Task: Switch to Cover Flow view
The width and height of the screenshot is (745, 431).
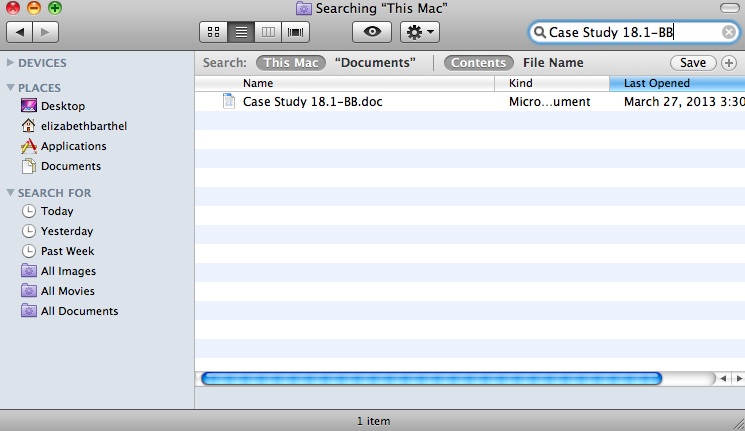Action: [x=295, y=32]
